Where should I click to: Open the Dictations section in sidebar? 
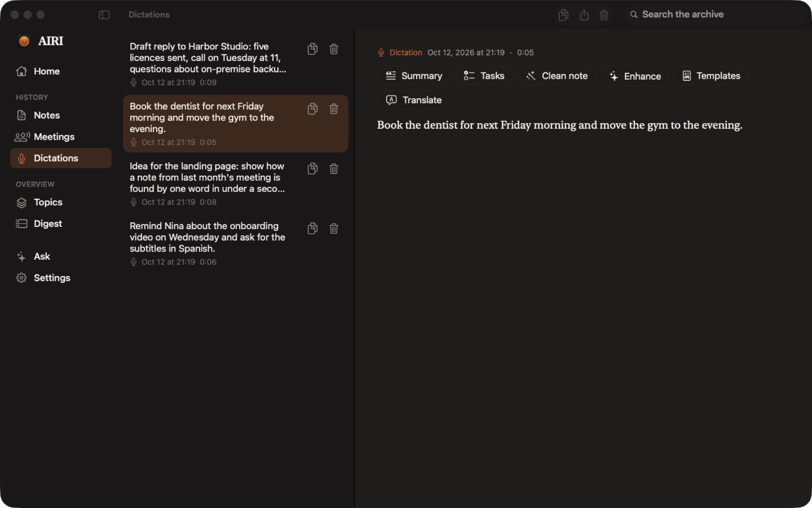[x=61, y=158]
